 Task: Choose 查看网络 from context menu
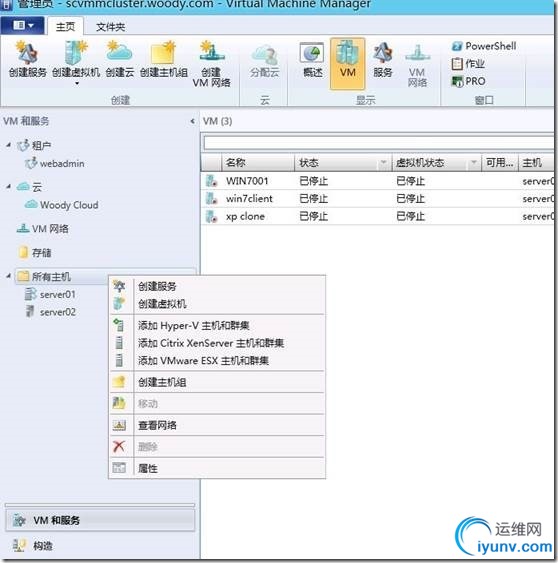[x=217, y=425]
